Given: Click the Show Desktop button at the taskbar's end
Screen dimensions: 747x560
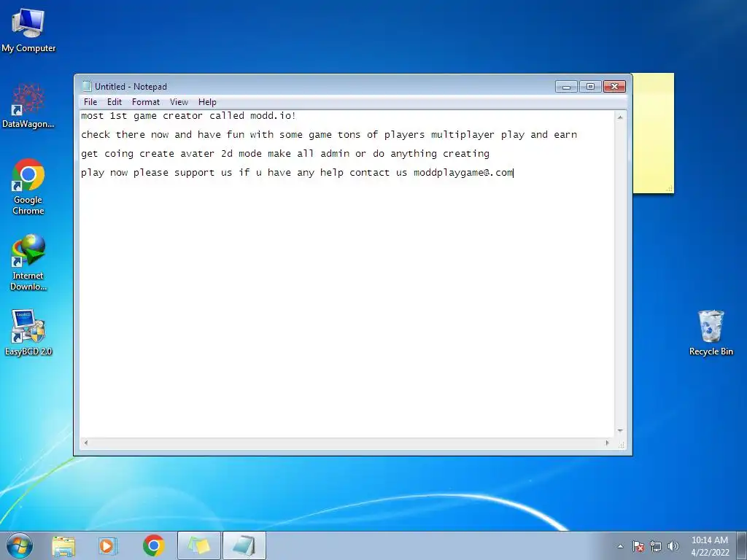Looking at the screenshot, I should click(x=742, y=545).
